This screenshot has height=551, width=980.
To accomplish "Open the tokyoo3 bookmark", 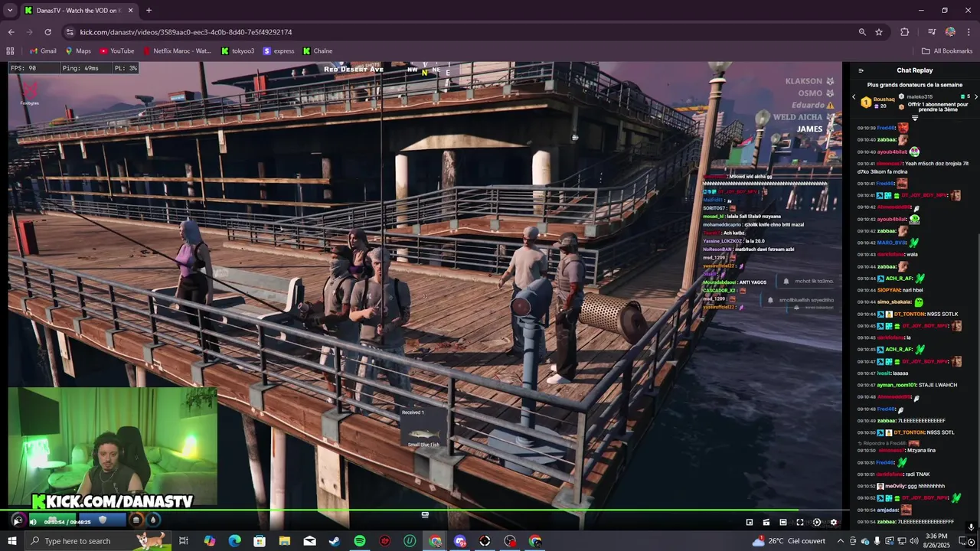I will point(237,51).
